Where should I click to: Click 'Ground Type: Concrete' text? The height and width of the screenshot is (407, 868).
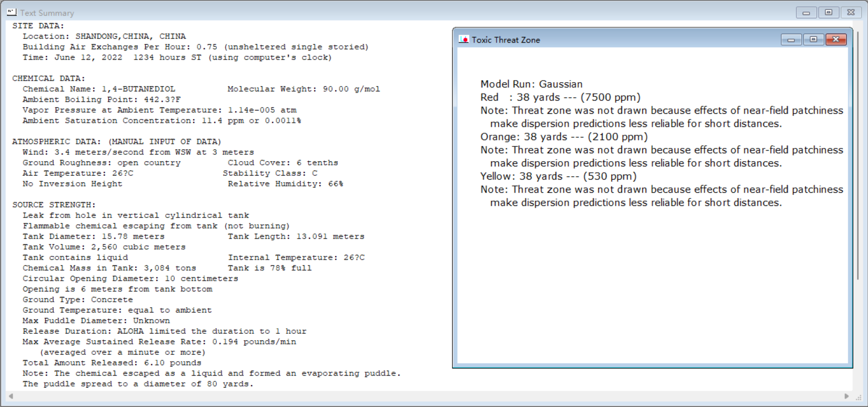pyautogui.click(x=78, y=300)
